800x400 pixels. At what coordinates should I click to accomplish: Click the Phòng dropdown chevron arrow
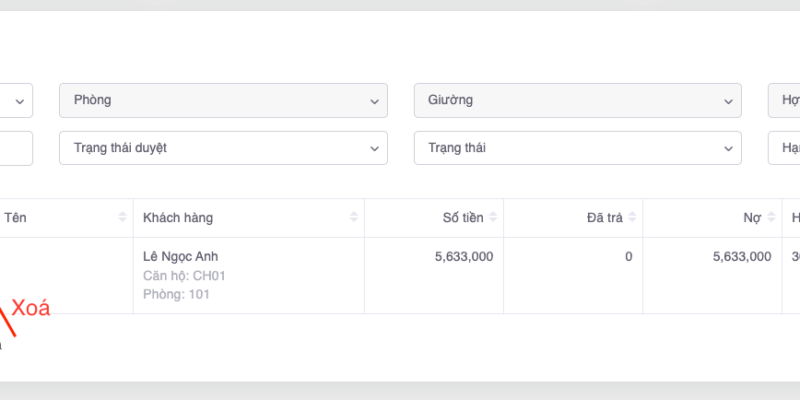[x=374, y=101]
